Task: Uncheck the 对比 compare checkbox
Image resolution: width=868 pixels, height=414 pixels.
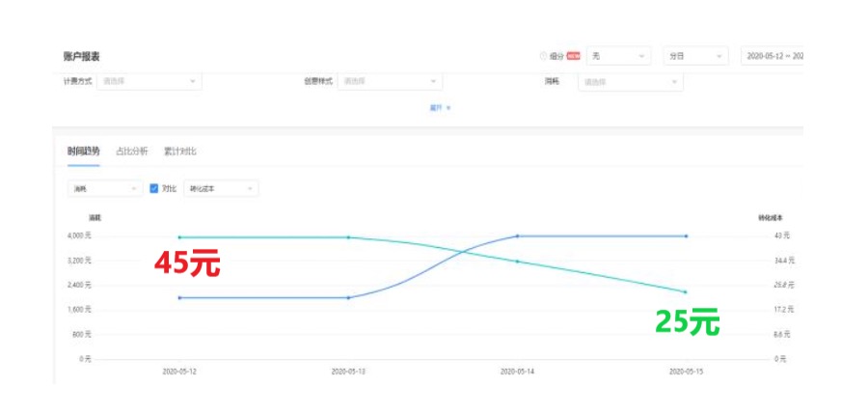Action: (x=154, y=189)
